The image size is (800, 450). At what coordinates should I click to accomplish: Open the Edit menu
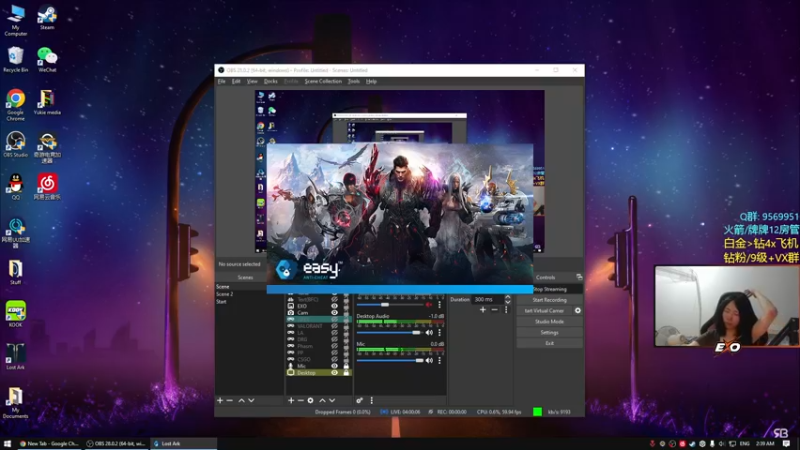236,81
